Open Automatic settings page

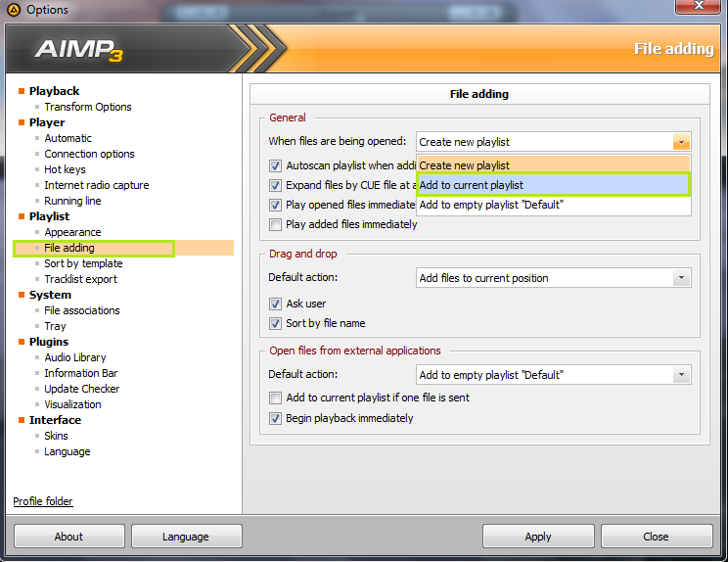68,138
